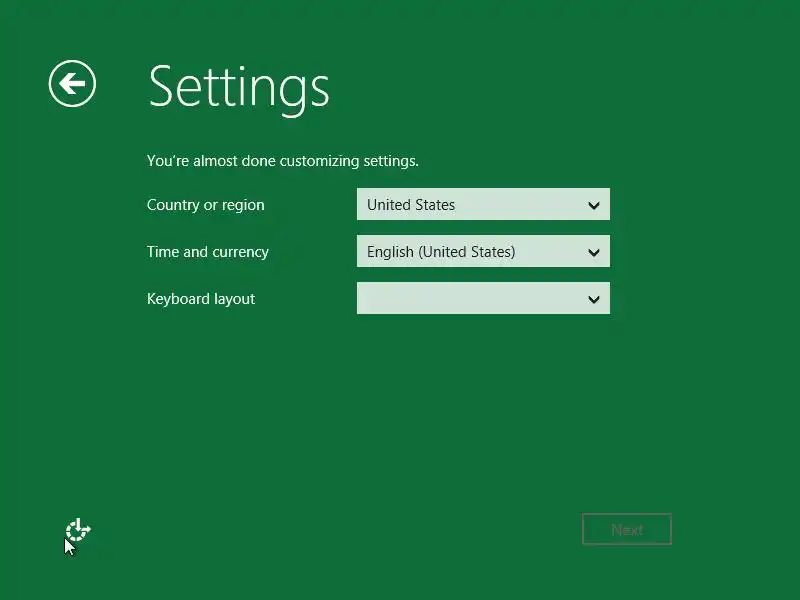Expand the Time and currency dropdown
The image size is (800, 600).
click(483, 251)
